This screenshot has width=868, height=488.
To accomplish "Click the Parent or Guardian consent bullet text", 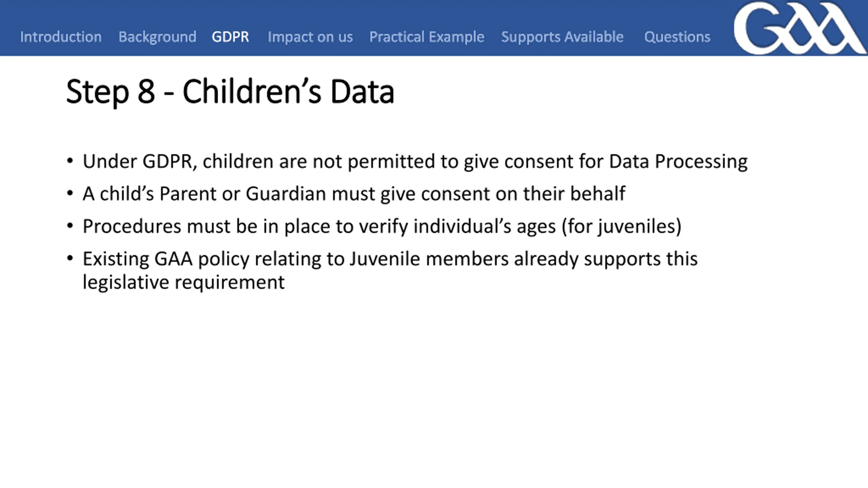I will [x=354, y=194].
